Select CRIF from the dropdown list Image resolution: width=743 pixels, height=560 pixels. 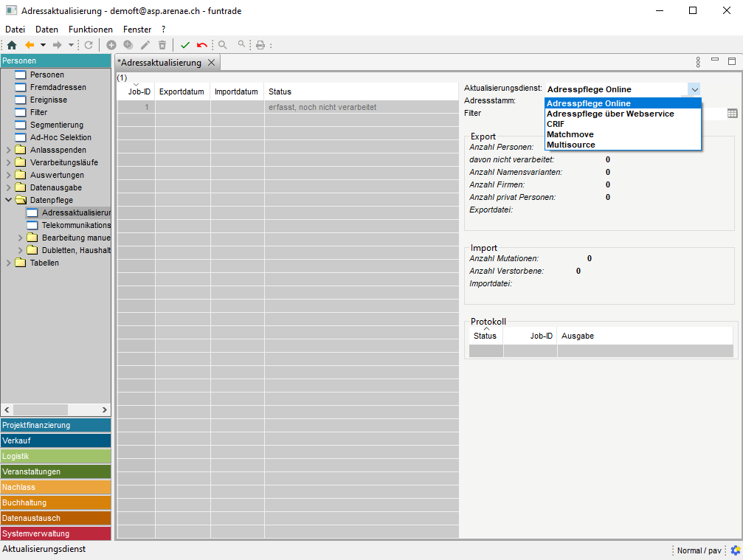(556, 124)
